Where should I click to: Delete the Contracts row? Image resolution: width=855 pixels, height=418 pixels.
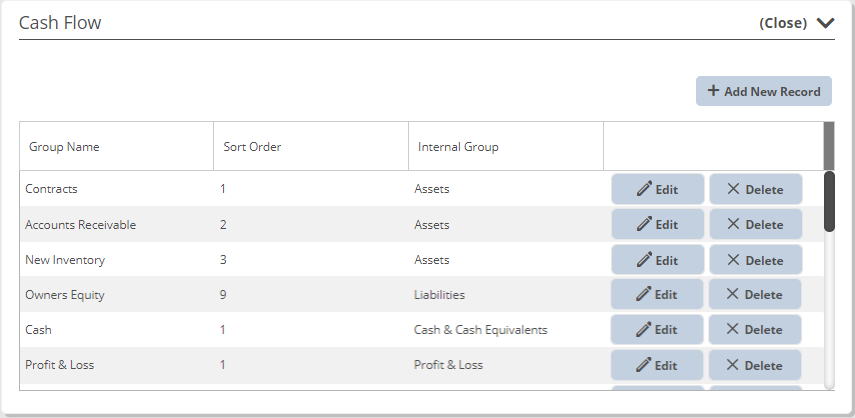coord(756,189)
